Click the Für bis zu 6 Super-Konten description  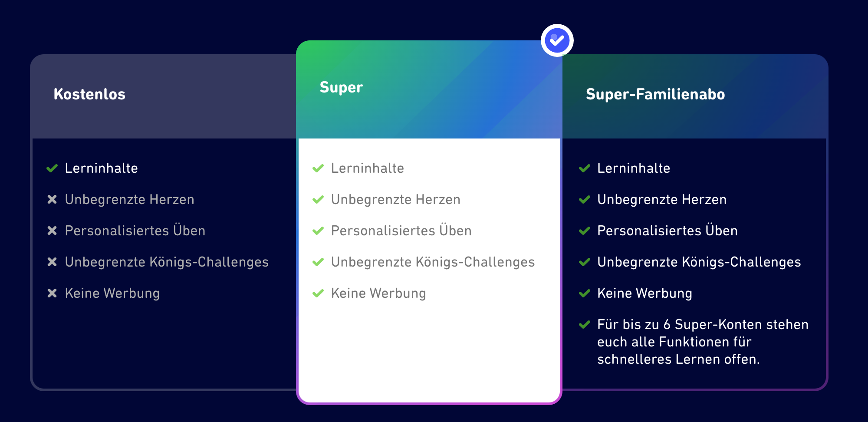point(703,342)
